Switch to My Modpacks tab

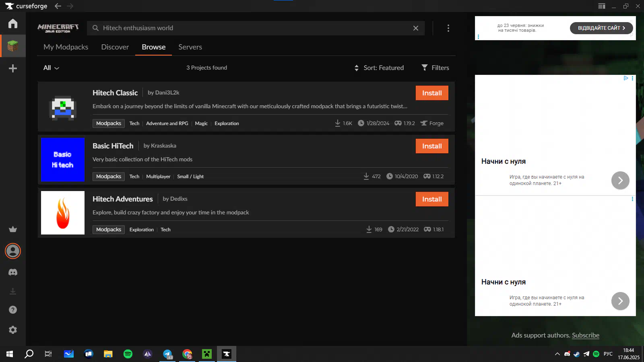coord(66,47)
